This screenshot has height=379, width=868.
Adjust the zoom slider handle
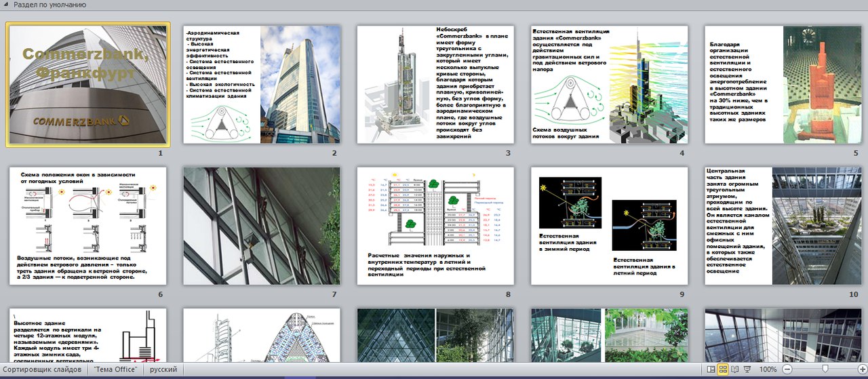825,370
